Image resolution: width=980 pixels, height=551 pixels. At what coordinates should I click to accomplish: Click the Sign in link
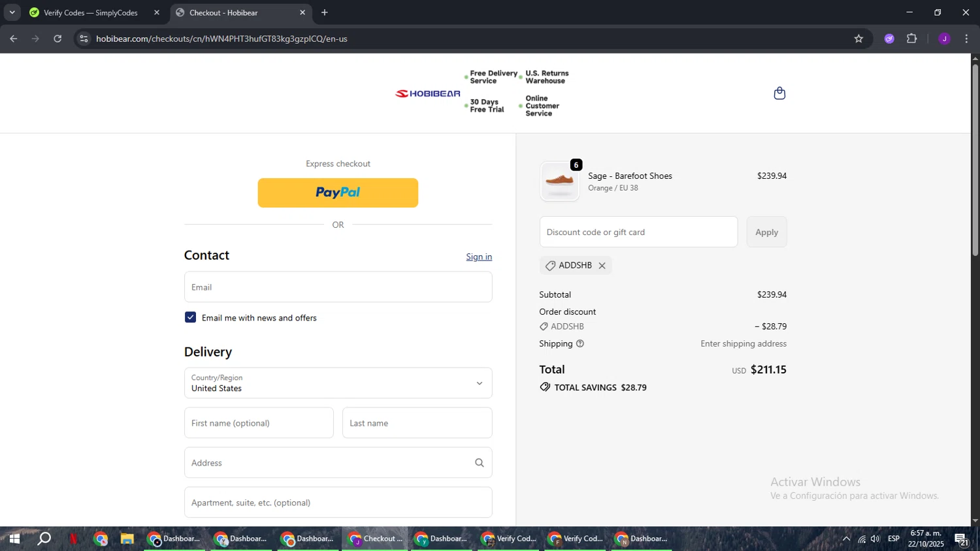pyautogui.click(x=479, y=257)
